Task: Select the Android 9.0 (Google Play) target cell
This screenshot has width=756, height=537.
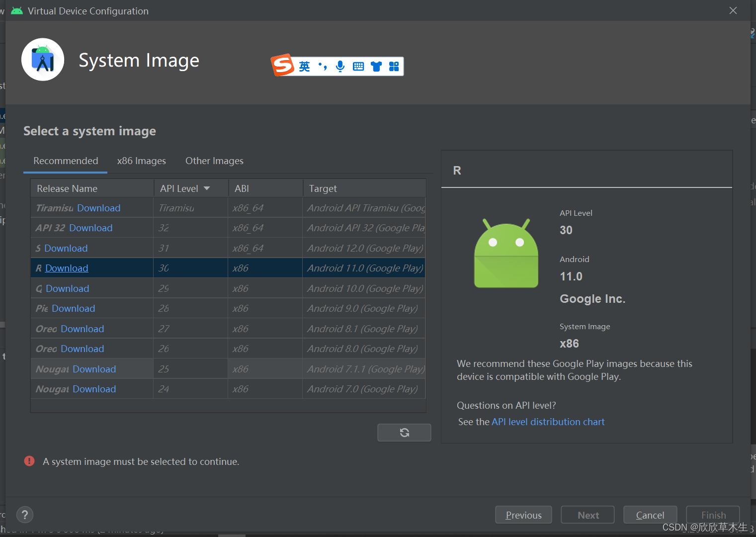Action: (364, 308)
